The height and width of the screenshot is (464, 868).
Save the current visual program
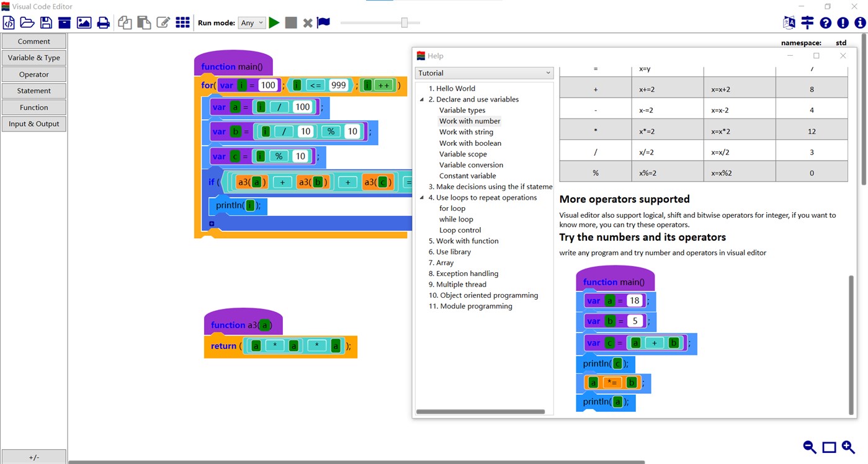tap(45, 22)
